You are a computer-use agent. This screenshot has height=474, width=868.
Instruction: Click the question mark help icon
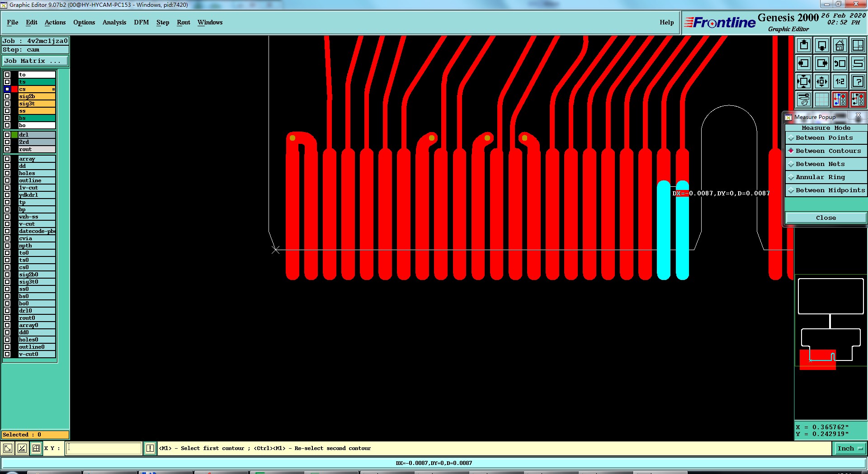pos(858,81)
